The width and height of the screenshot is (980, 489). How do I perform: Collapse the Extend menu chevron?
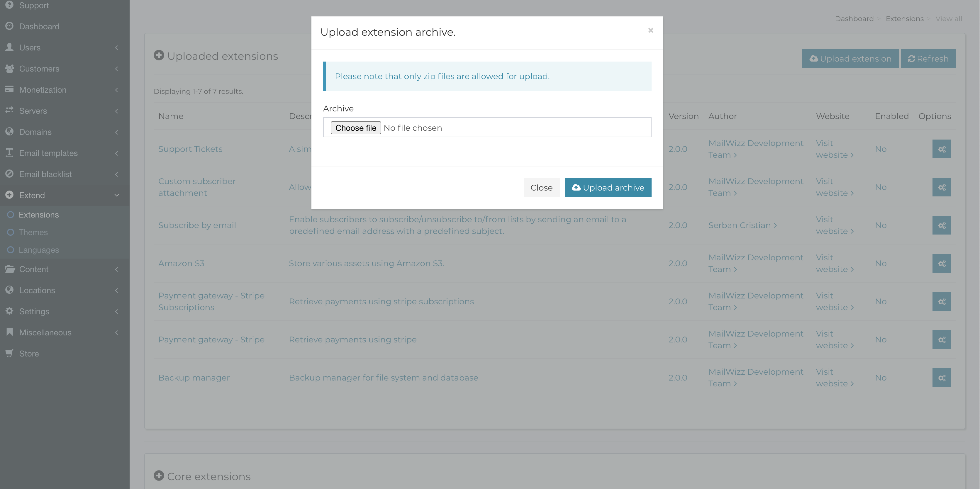pos(116,196)
